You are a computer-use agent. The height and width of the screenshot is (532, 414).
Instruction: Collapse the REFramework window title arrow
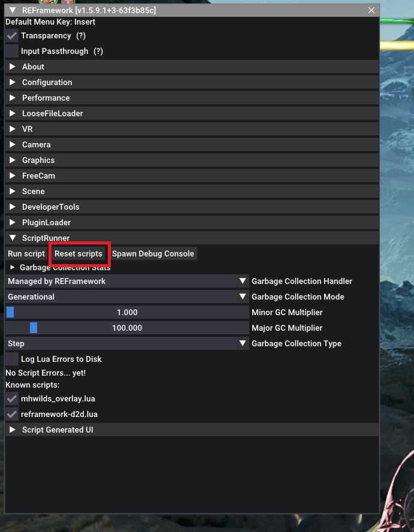[x=13, y=10]
